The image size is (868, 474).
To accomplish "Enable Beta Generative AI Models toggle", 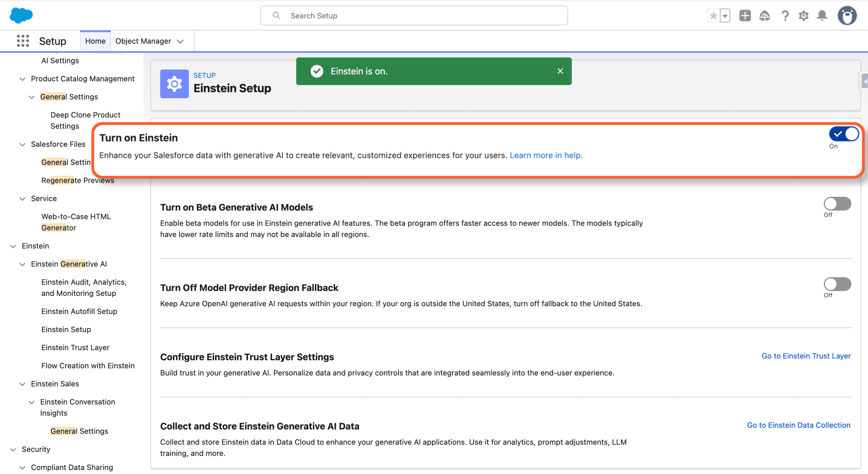I will point(837,204).
